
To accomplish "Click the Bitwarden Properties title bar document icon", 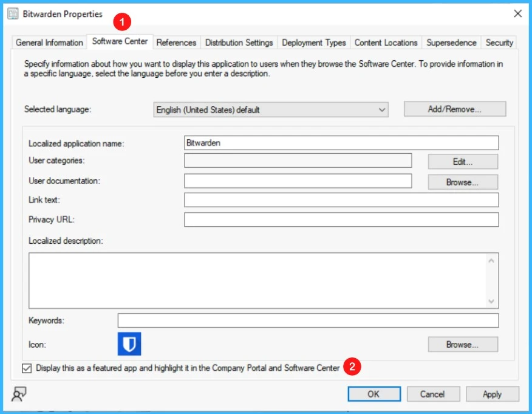I will point(13,13).
